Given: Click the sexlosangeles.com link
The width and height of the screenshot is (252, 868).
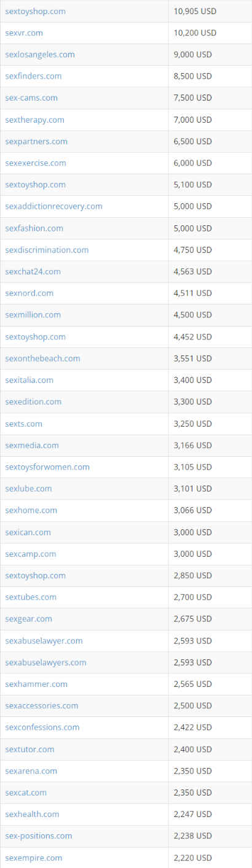Looking at the screenshot, I should coord(40,54).
